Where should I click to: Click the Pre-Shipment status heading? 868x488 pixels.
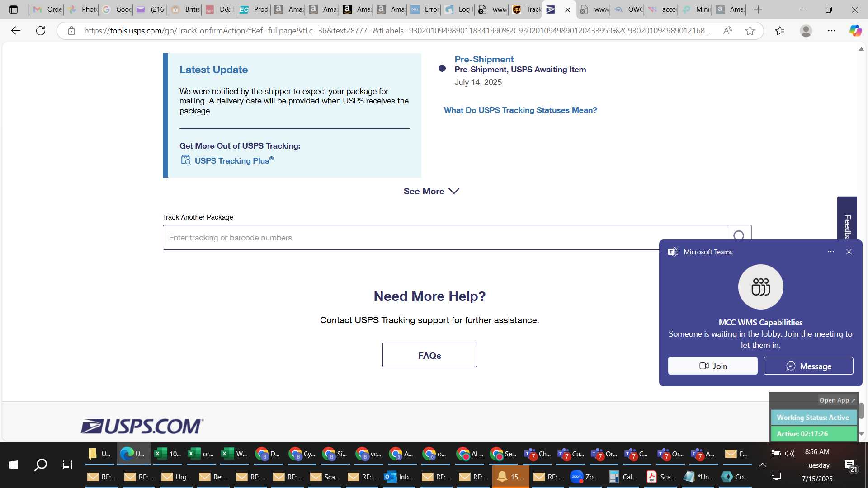(x=484, y=59)
